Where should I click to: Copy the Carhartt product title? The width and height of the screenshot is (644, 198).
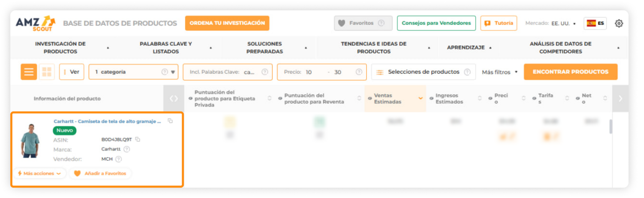coord(170,121)
